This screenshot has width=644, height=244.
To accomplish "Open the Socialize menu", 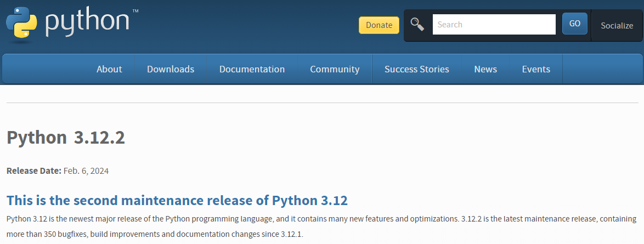I will [617, 25].
